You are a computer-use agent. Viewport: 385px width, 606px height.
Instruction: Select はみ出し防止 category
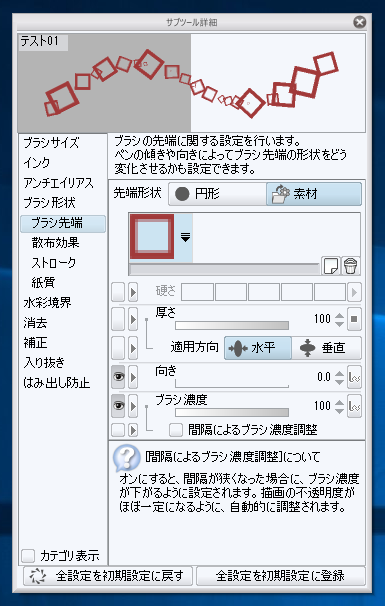tap(56, 383)
